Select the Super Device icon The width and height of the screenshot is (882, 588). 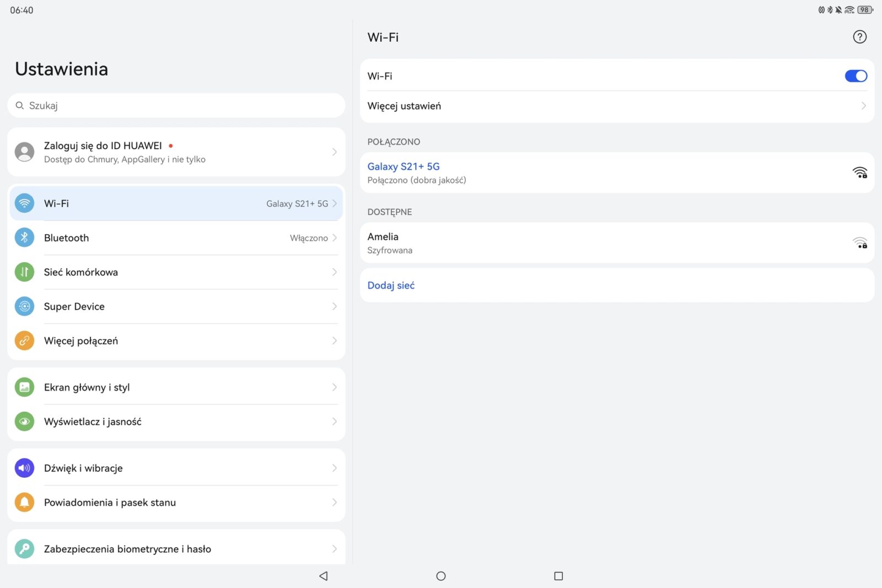point(24,306)
